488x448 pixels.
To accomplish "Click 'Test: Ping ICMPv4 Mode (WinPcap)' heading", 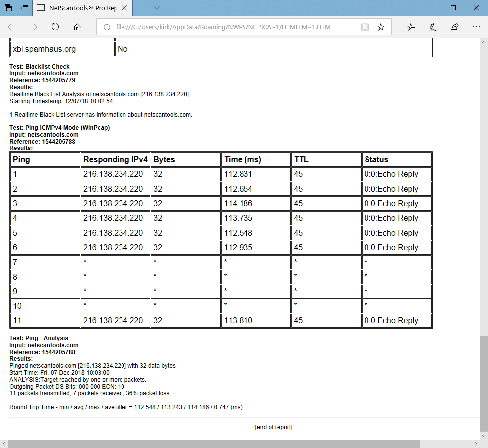I will click(59, 128).
